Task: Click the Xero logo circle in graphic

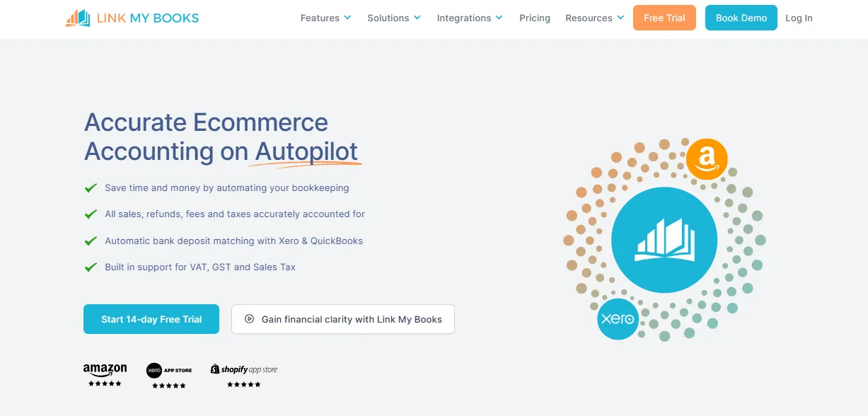Action: tap(618, 319)
